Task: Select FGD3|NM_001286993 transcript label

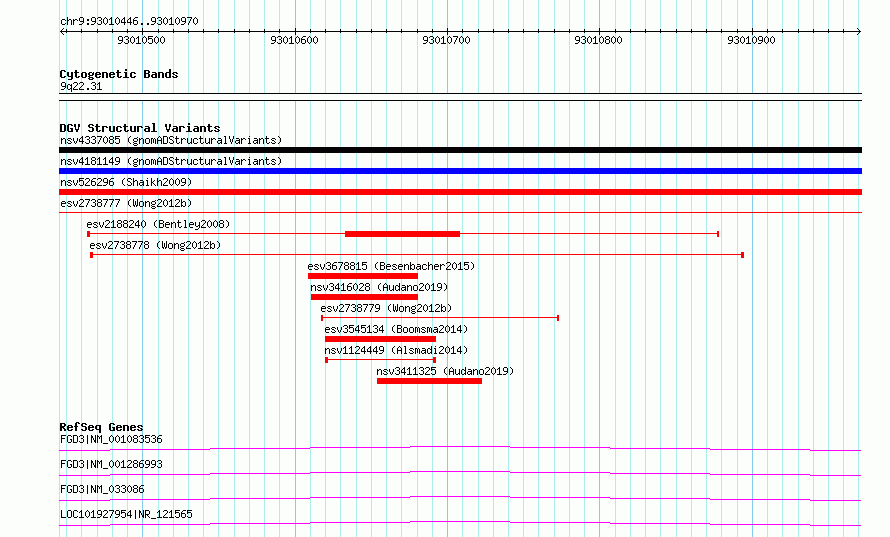Action: point(111,464)
